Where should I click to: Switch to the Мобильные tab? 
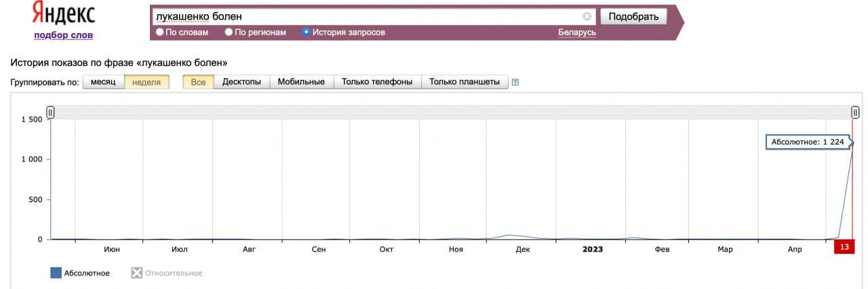(x=301, y=82)
